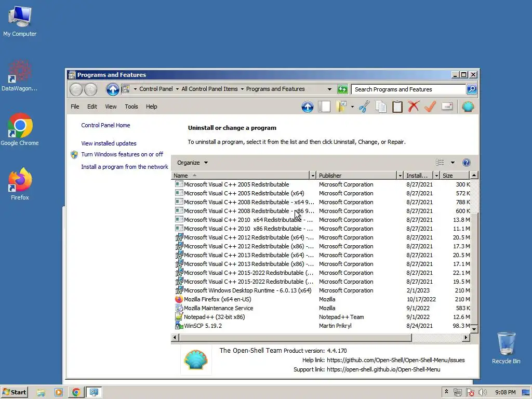Expand the All Control Panel Items breadcrumb arrow
This screenshot has height=399, width=532.
pyautogui.click(x=242, y=89)
